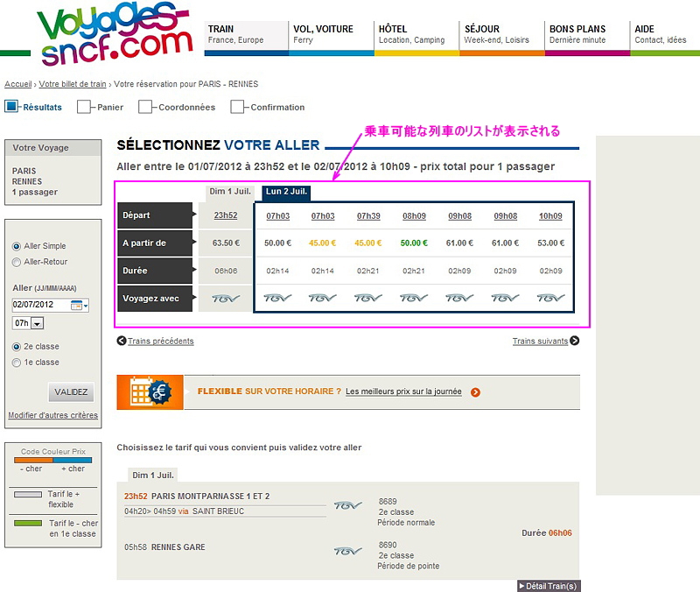Click the Voyages-sncf.com logo
This screenshot has height=592, width=700.
[115, 33]
